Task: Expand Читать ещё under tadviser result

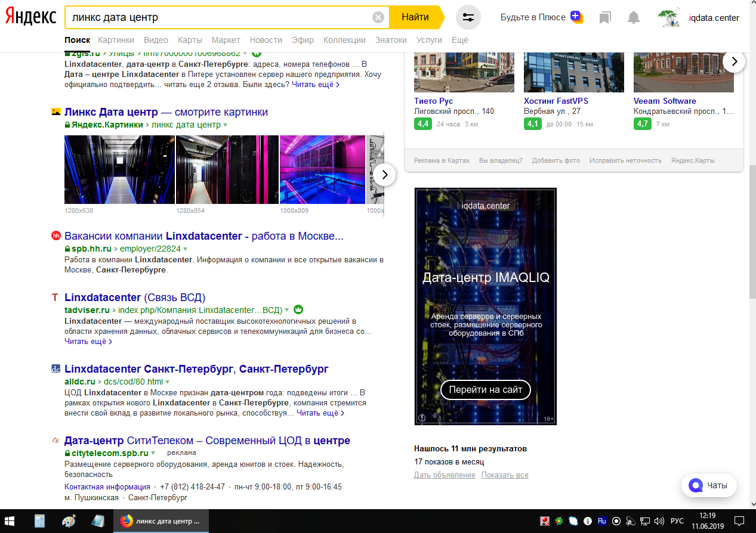Action: coord(88,342)
